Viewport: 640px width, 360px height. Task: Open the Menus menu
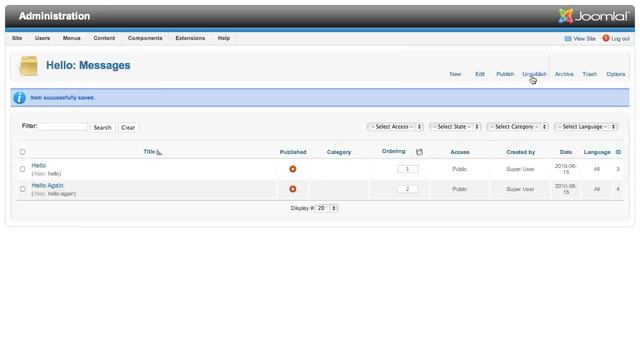click(x=71, y=38)
